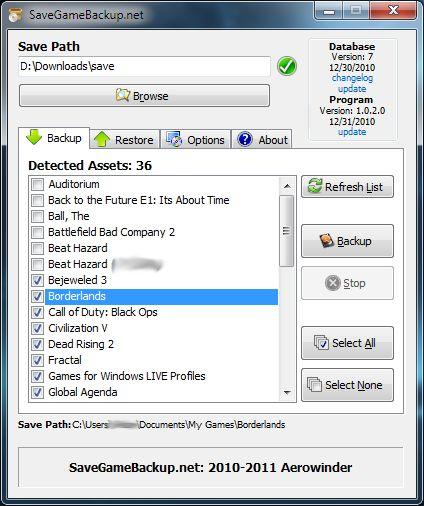
Task: Click the Save Path text field
Action: pyautogui.click(x=144, y=66)
